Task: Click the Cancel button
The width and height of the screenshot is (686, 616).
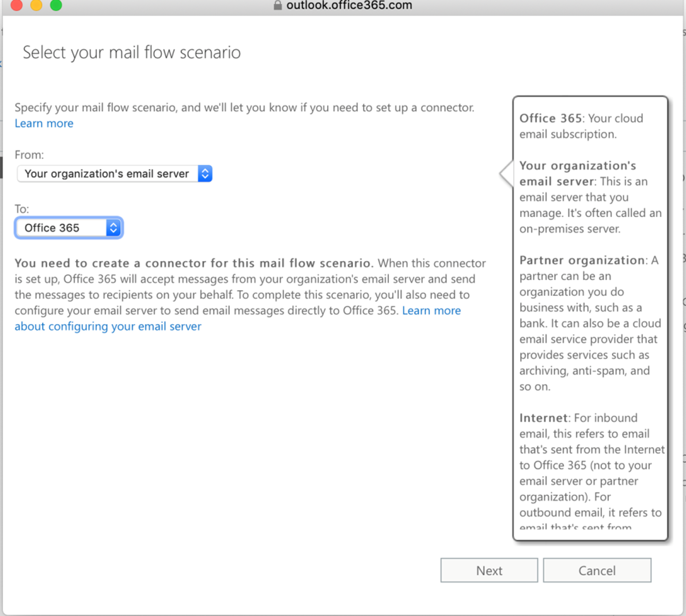Action: click(x=597, y=570)
